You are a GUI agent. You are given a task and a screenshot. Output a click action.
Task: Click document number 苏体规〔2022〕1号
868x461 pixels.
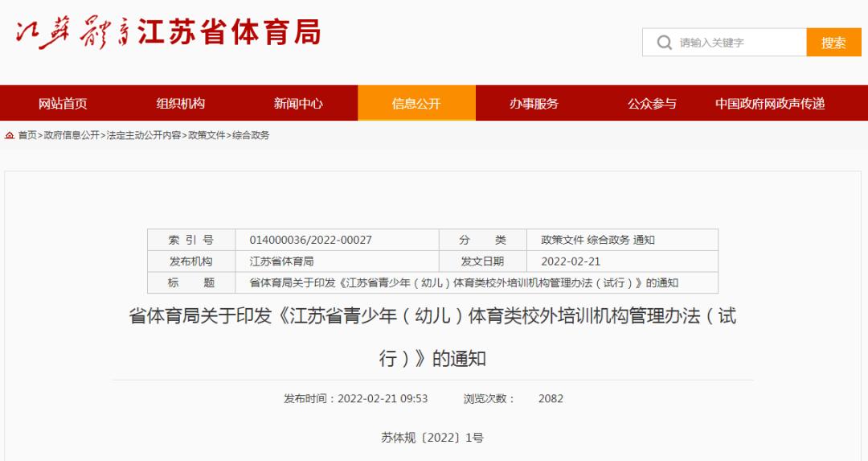(432, 438)
